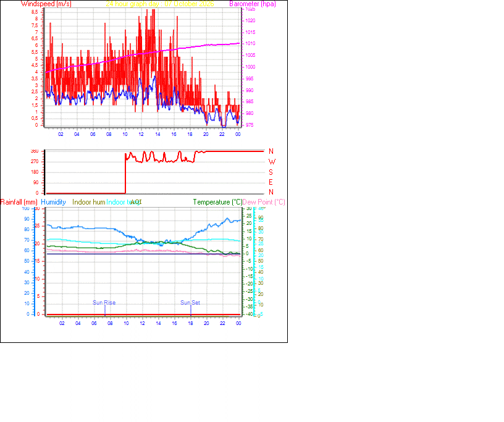
Task: Click the "Sun Rise" label on the lower chart
Action: tap(104, 303)
